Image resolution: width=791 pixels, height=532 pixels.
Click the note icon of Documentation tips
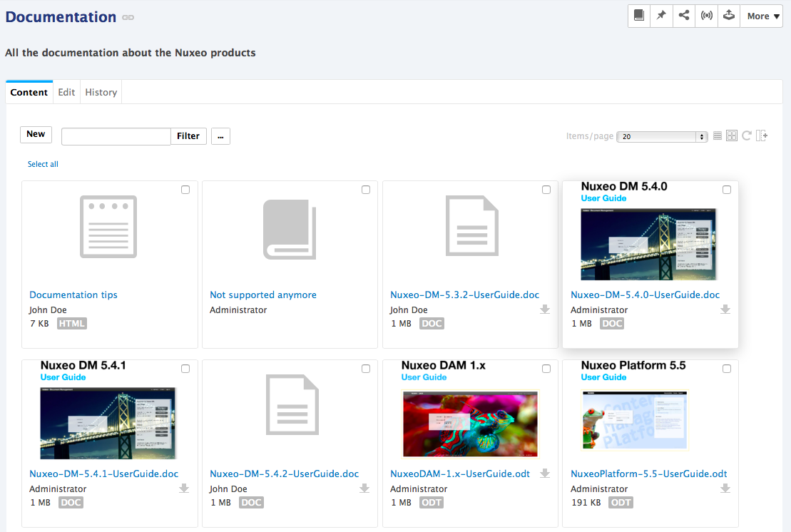[x=108, y=226]
